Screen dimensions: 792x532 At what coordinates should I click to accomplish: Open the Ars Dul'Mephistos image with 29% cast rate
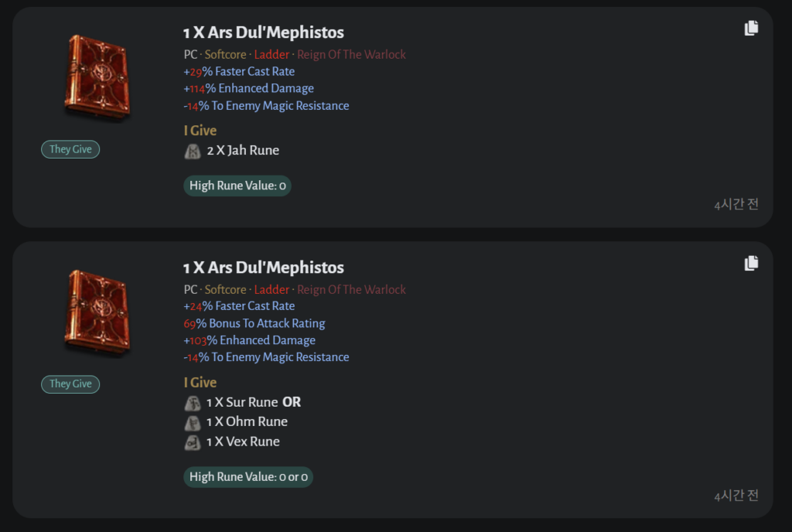(97, 77)
